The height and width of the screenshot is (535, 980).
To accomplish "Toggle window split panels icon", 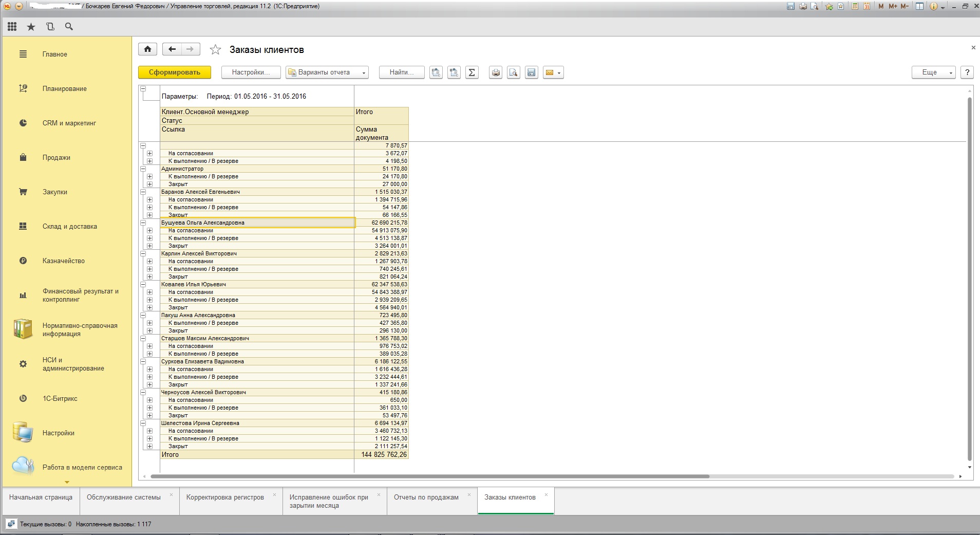I will pos(919,6).
